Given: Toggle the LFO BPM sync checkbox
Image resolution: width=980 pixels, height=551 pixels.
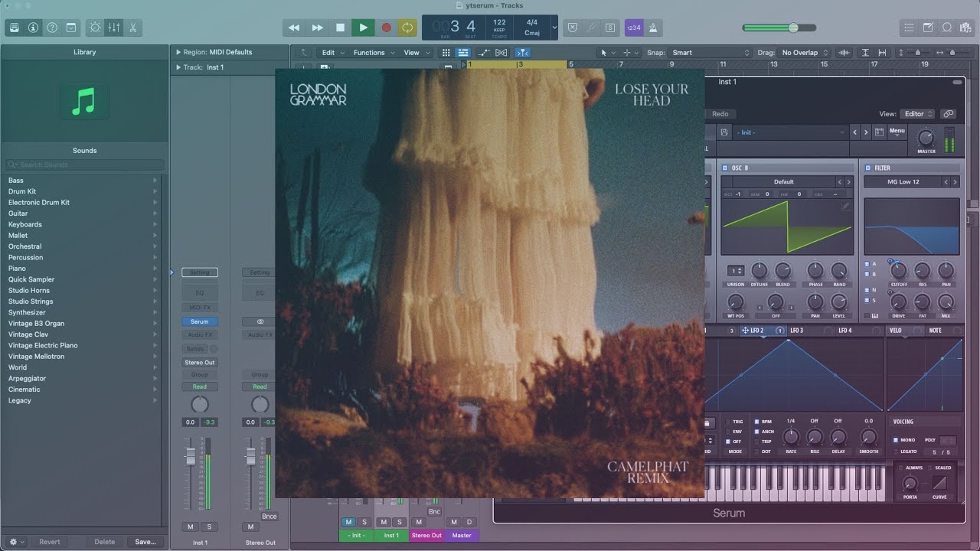Looking at the screenshot, I should coord(756,422).
